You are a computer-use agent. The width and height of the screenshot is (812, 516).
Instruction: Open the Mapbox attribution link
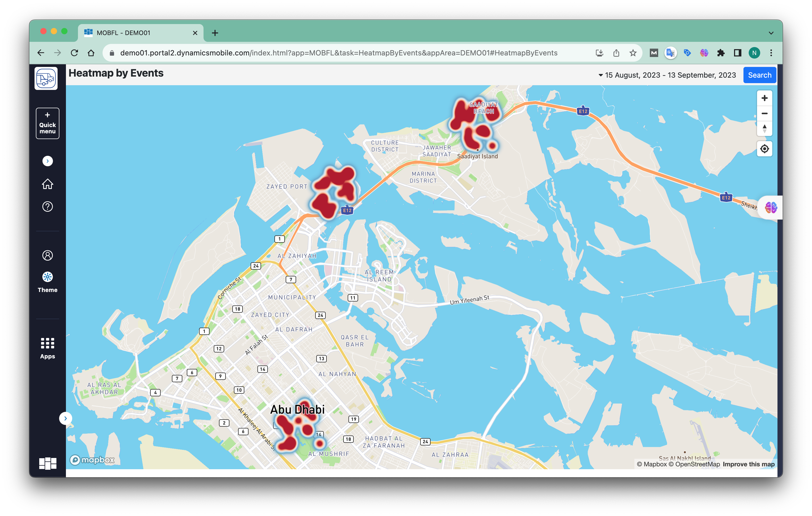(x=651, y=464)
